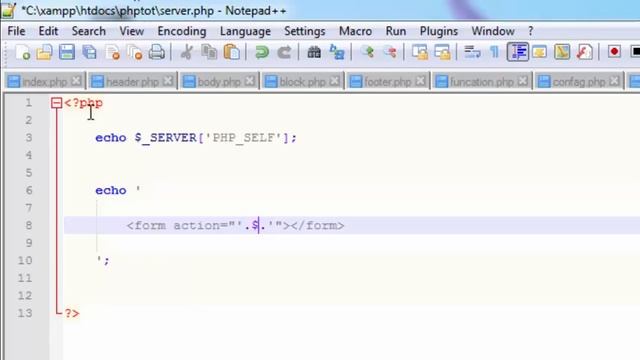The height and width of the screenshot is (360, 640).
Task: Open the Replace toolbar icon
Action: (337, 52)
